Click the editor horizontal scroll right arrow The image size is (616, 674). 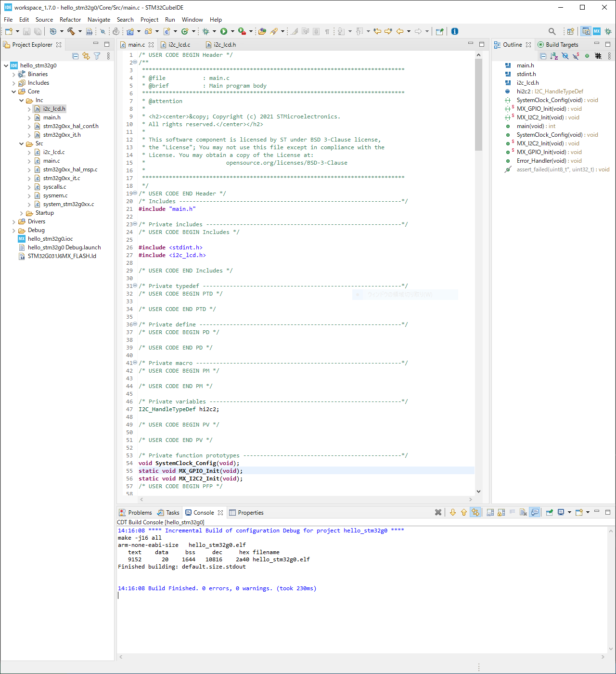[x=471, y=500]
